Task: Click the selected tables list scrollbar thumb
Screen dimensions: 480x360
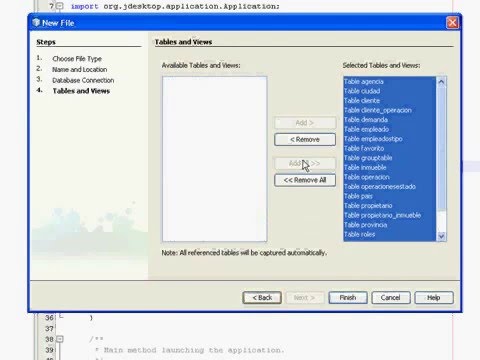Action: coord(441,149)
